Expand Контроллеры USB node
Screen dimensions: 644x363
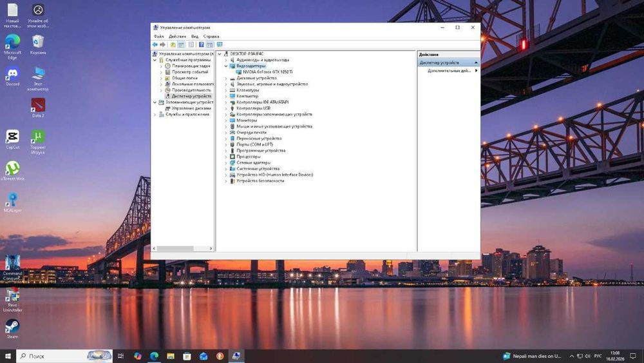226,108
